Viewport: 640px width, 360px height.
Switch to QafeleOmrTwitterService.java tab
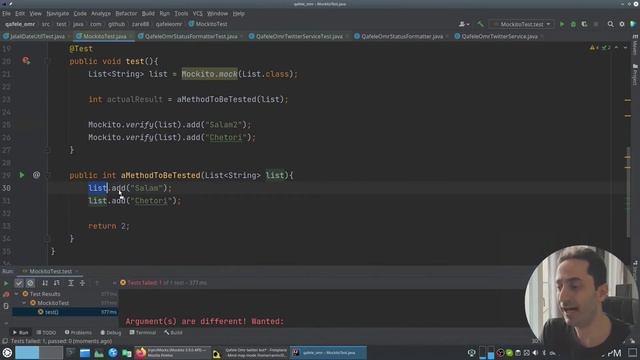(x=499, y=36)
